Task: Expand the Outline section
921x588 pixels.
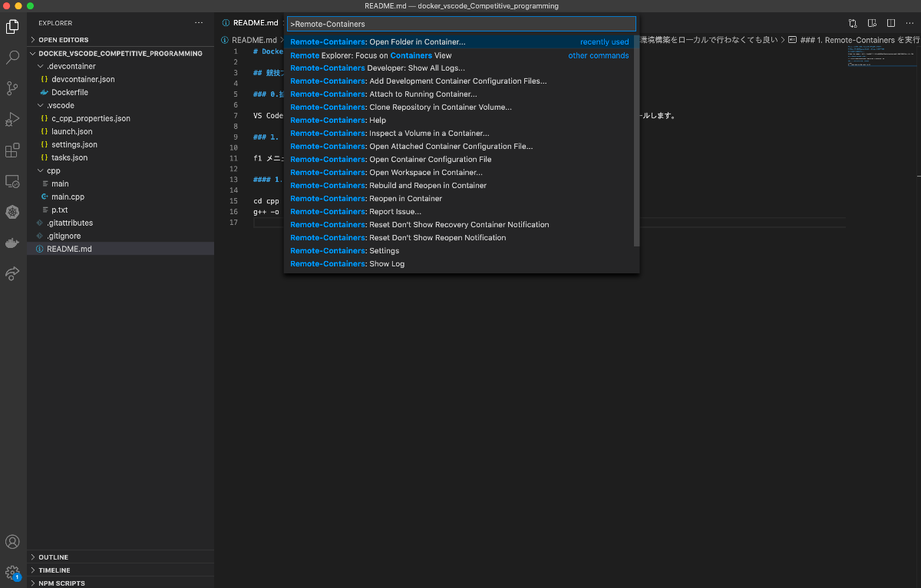Action: (120, 557)
